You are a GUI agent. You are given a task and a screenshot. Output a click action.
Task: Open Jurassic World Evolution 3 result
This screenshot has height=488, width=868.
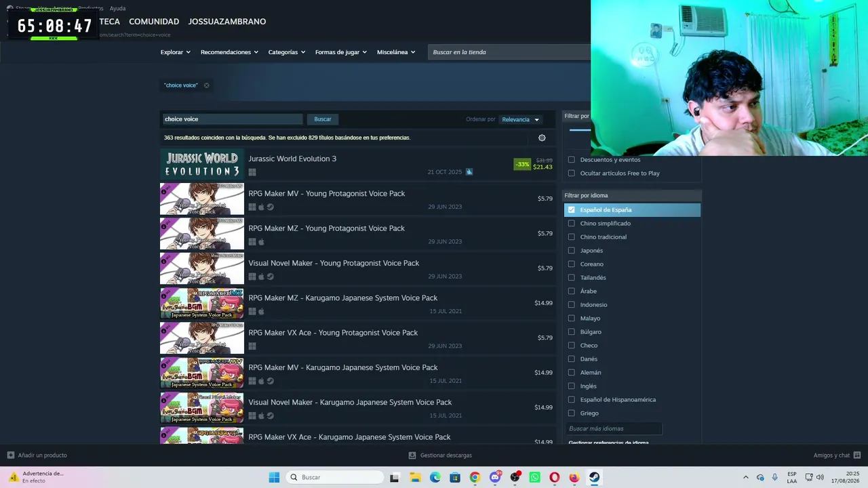pos(358,165)
